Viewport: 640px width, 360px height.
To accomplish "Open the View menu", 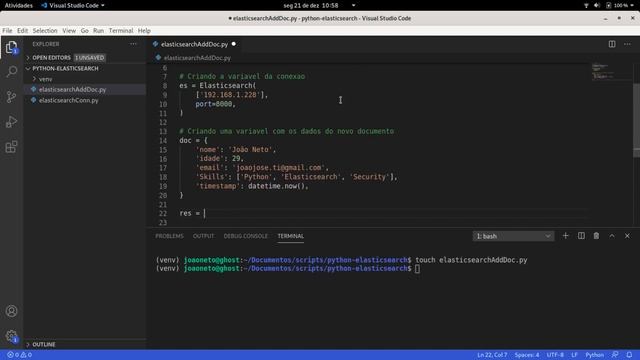I will tap(69, 31).
